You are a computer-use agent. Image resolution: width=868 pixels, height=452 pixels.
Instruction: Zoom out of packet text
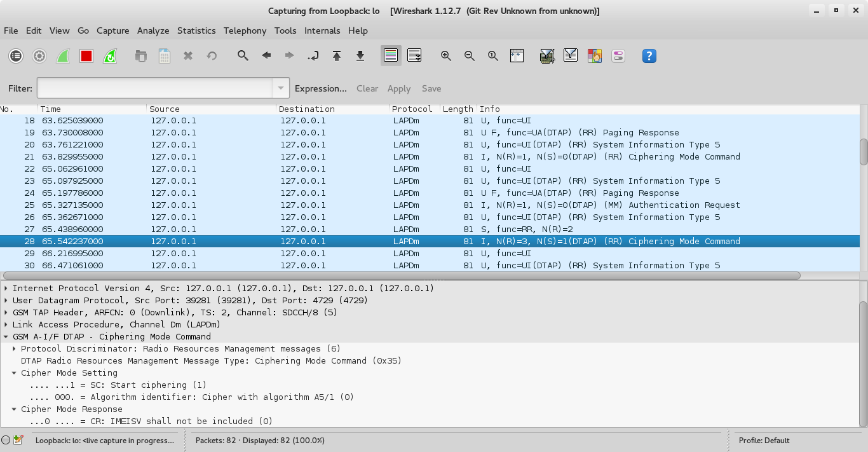470,56
